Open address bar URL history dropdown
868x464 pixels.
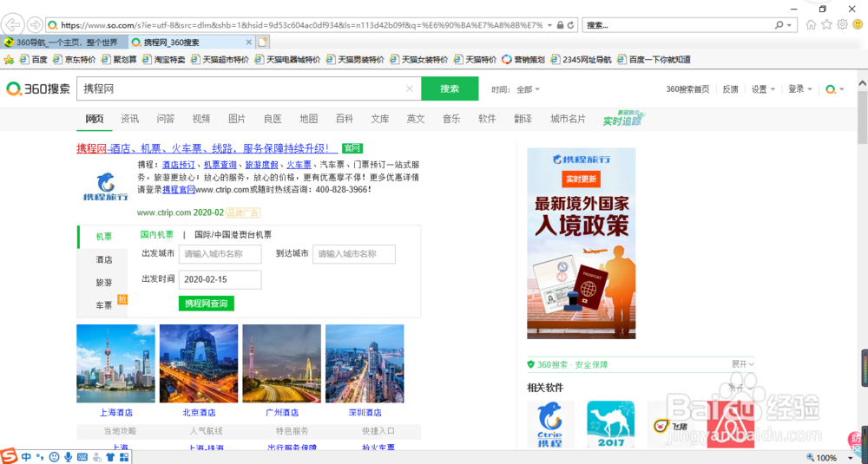click(549, 25)
